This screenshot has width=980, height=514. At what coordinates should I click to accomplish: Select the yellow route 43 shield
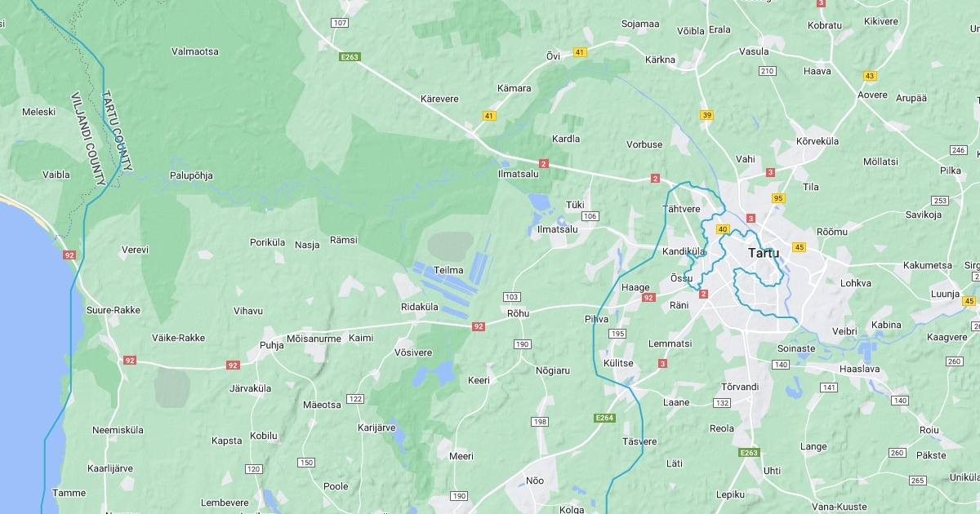(x=870, y=76)
